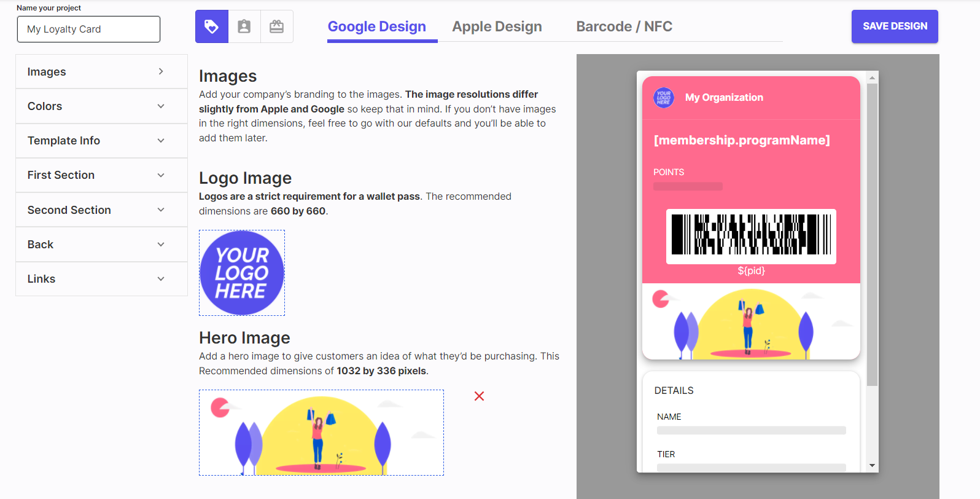980x499 pixels.
Task: Expand the Links section chevron
Action: 161,279
